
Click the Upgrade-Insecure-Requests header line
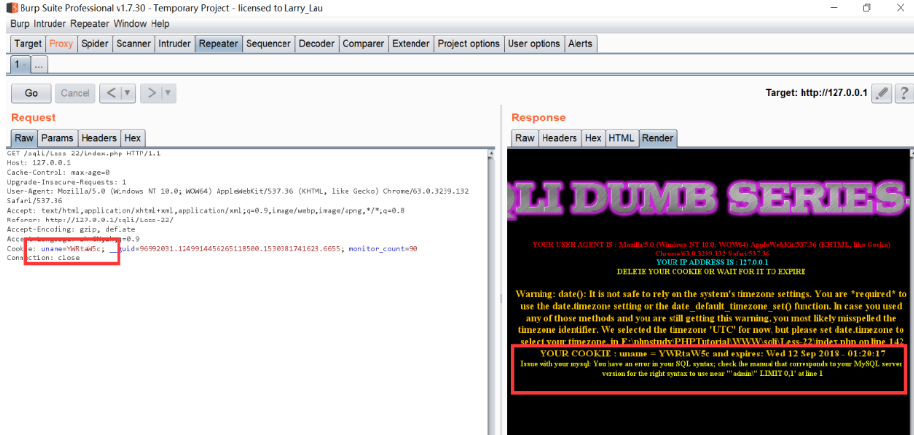[66, 182]
